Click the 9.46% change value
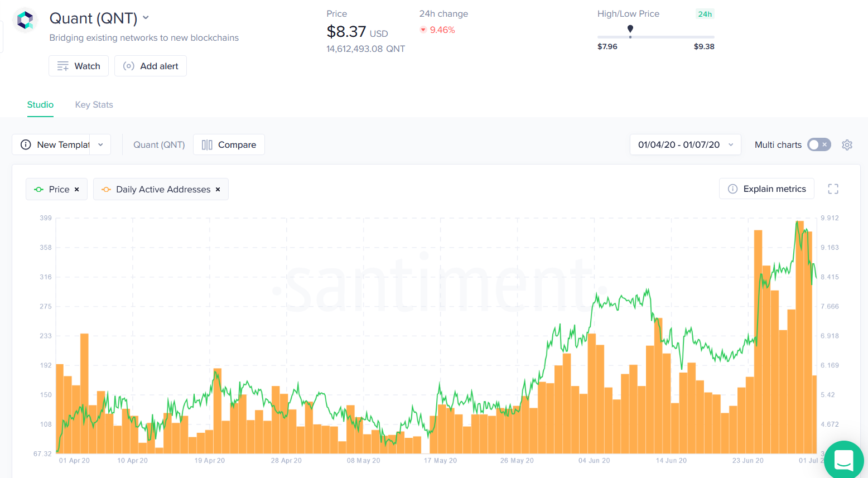This screenshot has width=868, height=478. (442, 30)
